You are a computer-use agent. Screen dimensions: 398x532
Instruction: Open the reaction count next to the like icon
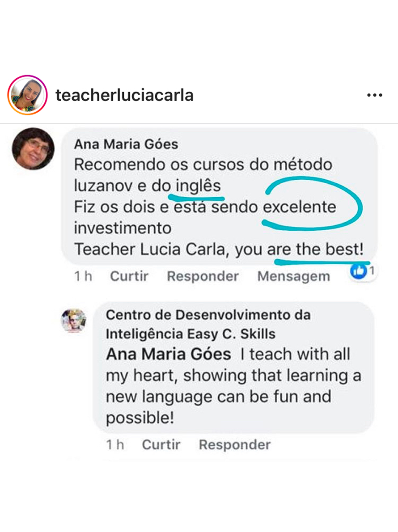tap(372, 271)
